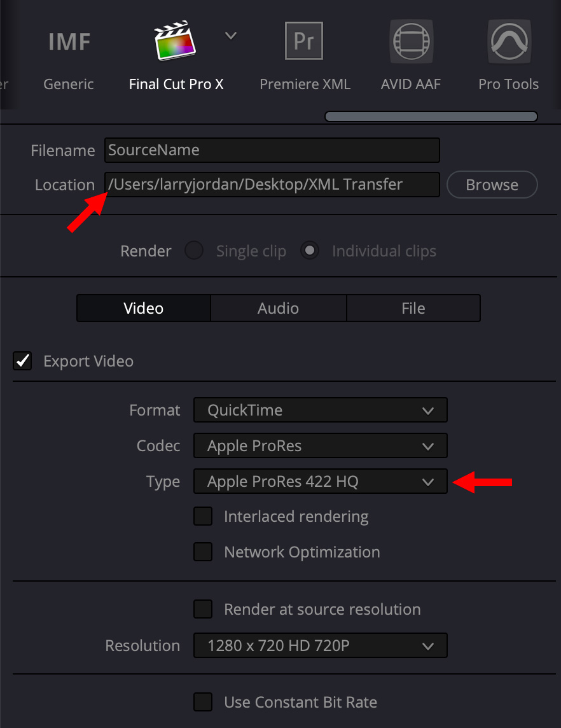The height and width of the screenshot is (728, 561).
Task: Turn on Network Optimization
Action: (203, 552)
